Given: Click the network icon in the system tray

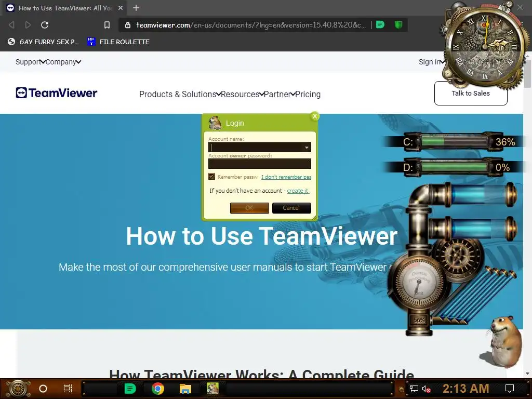Looking at the screenshot, I should [414, 389].
